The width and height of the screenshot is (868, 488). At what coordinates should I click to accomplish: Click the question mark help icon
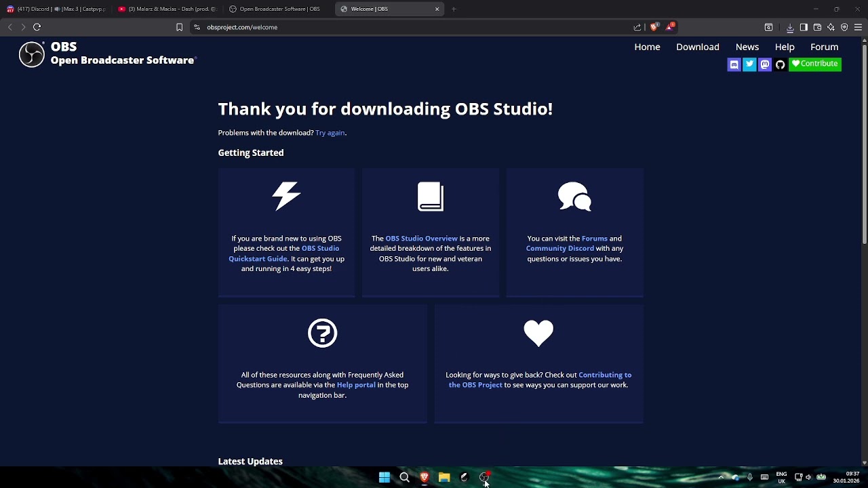(322, 333)
